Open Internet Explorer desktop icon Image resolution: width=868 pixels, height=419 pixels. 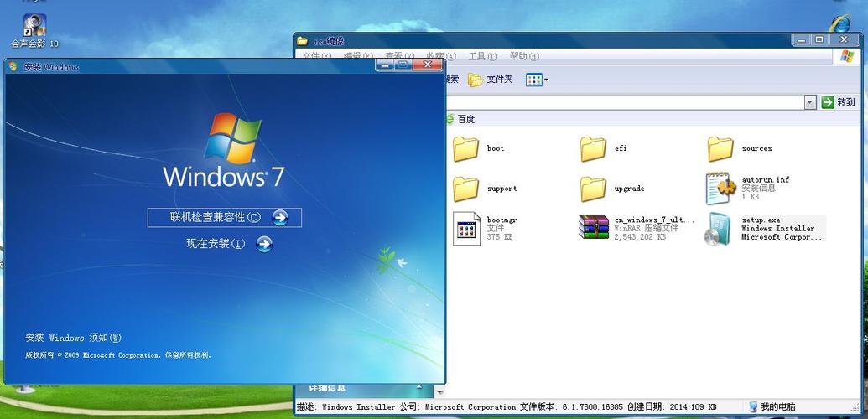click(x=839, y=23)
